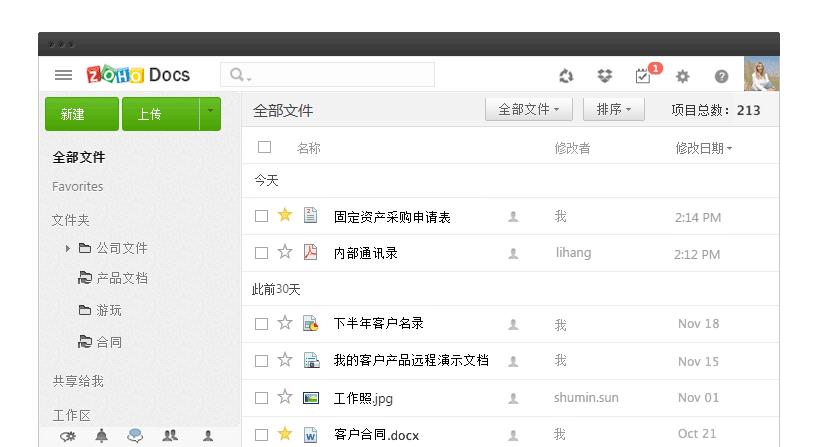This screenshot has height=447, width=817.
Task: Open bottom bar settings icon with gear
Action: point(68,436)
